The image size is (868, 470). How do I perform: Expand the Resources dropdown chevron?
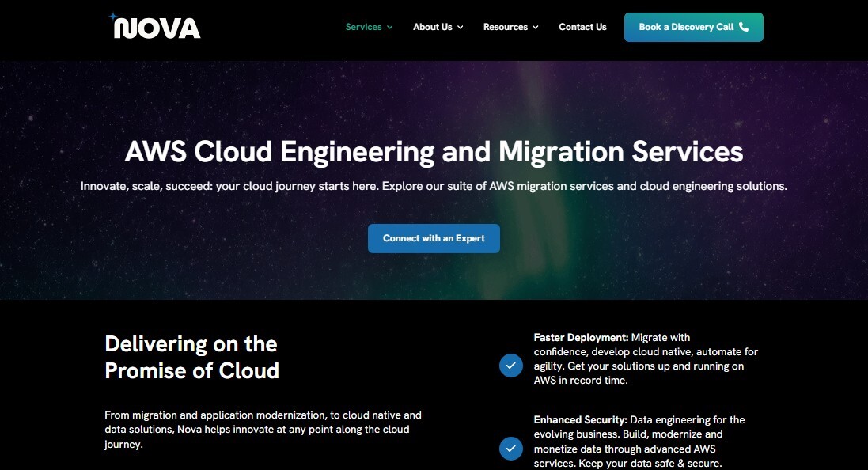[535, 27]
